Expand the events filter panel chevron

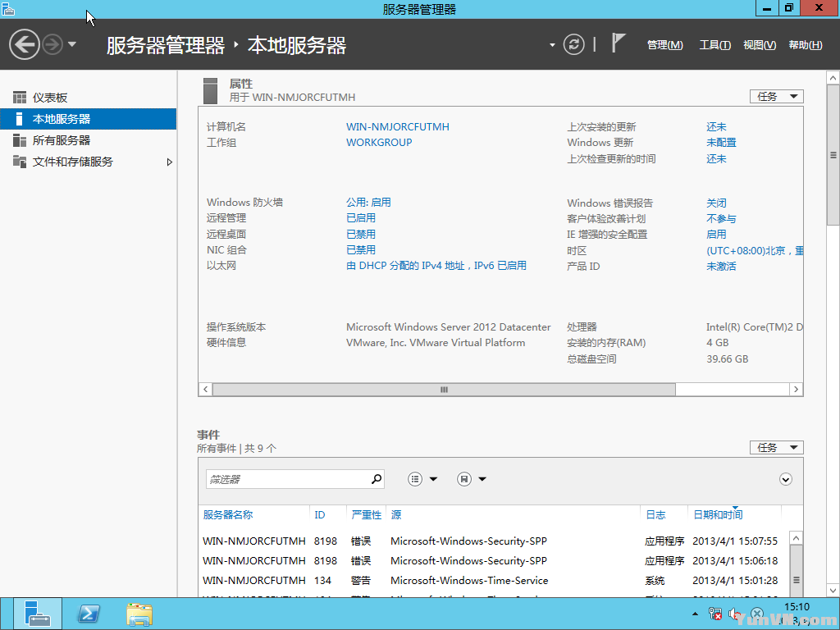coord(786,479)
